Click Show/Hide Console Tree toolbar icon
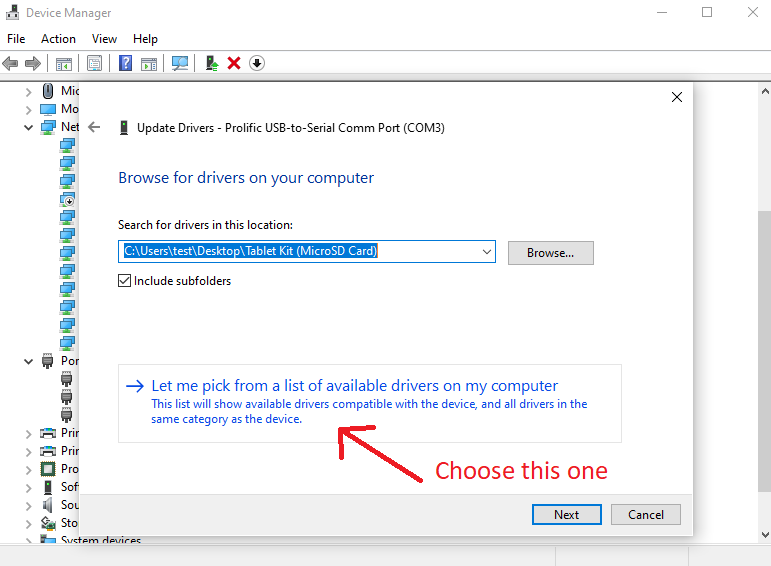The height and width of the screenshot is (566, 771). point(63,63)
